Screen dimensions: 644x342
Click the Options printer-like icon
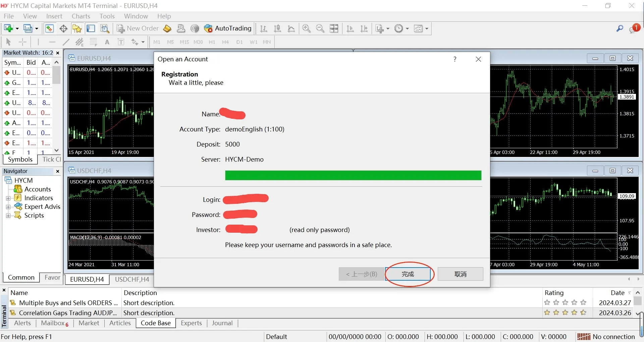coord(181,28)
